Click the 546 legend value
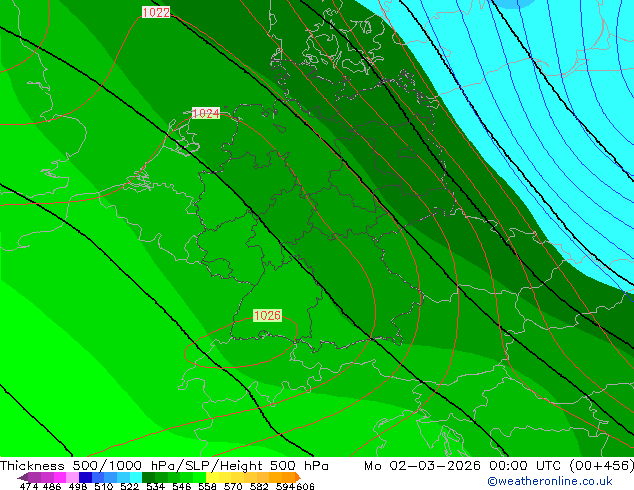634x490 pixels. [182, 486]
